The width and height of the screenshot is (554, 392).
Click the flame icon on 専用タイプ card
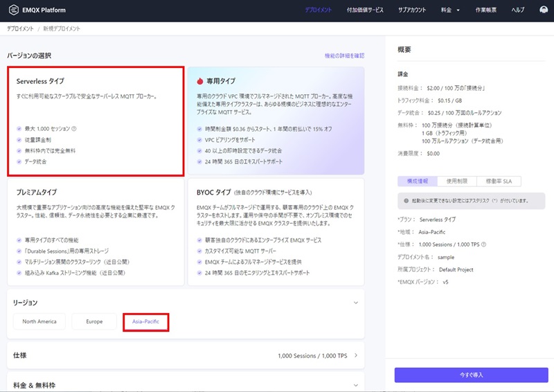[200, 81]
